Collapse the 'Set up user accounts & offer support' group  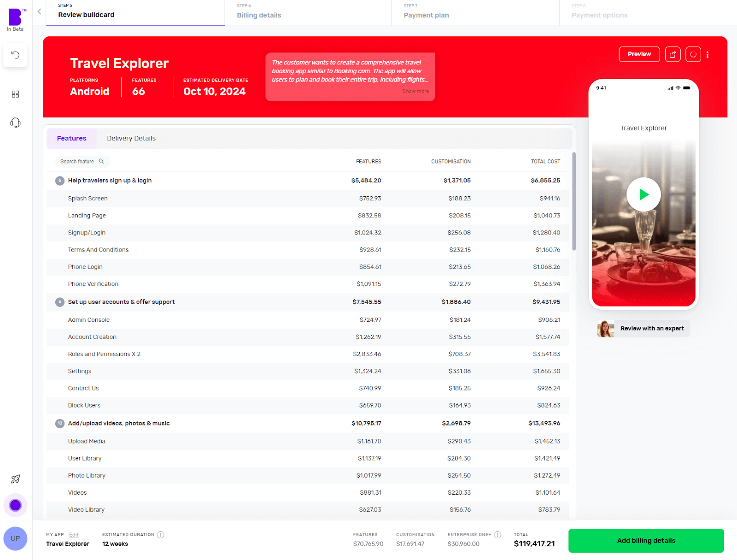[60, 302]
